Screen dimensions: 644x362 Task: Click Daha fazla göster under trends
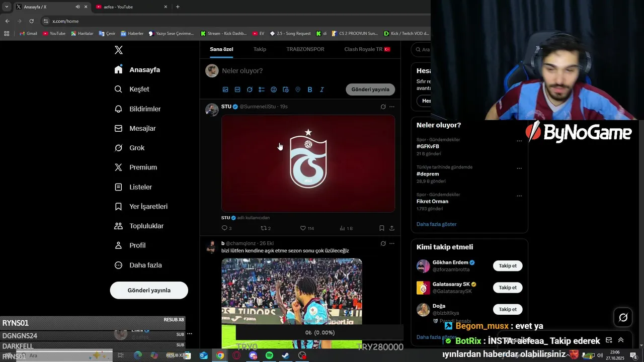point(437,224)
